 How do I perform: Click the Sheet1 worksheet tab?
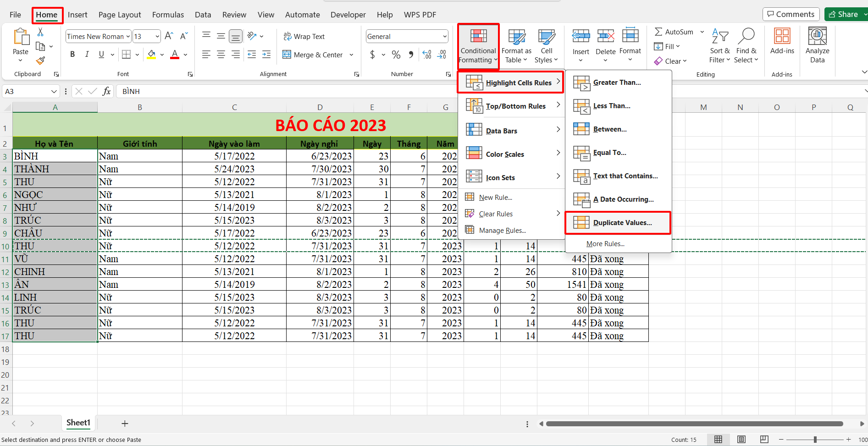(x=78, y=423)
